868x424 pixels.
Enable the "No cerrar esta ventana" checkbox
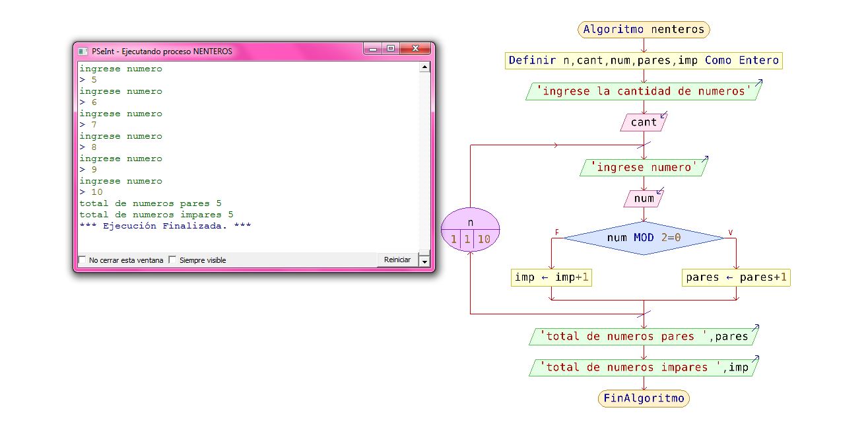point(83,260)
